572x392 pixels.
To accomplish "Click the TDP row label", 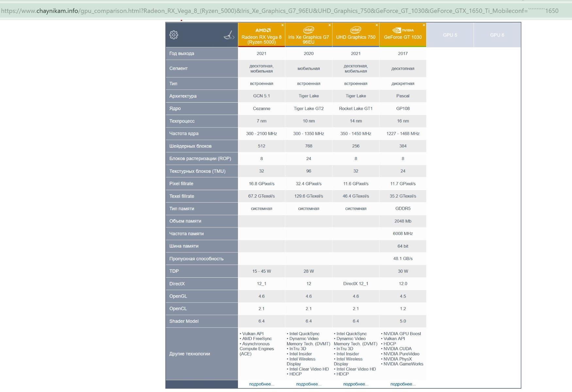I will click(174, 271).
